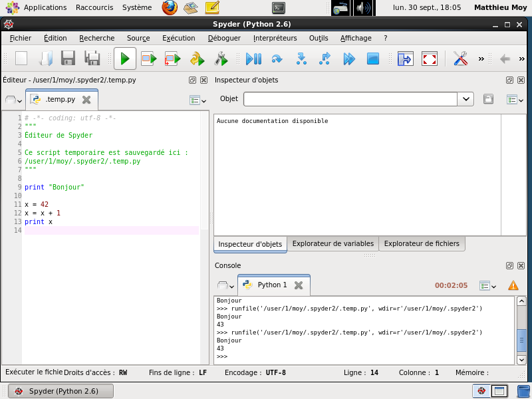The width and height of the screenshot is (532, 399).
Task: Close the Éditeur pane
Action: coord(203,80)
